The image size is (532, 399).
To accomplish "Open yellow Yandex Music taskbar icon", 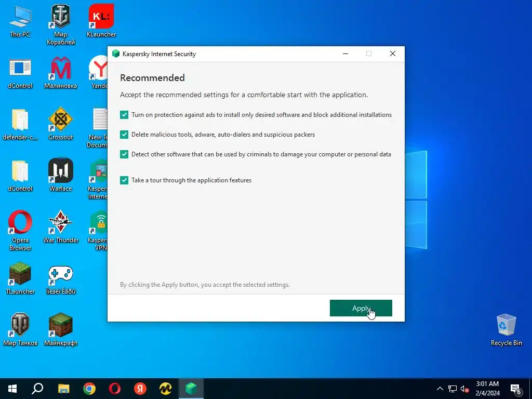I will [166, 389].
